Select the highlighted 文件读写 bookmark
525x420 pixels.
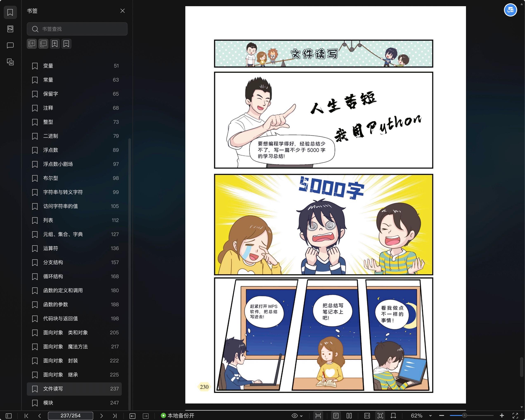click(x=74, y=389)
